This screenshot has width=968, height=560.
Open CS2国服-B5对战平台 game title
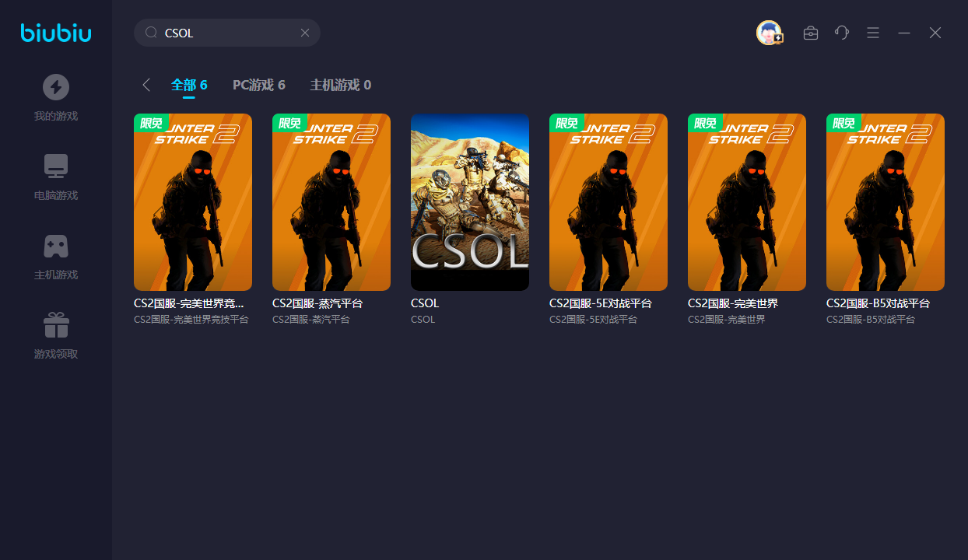[878, 303]
